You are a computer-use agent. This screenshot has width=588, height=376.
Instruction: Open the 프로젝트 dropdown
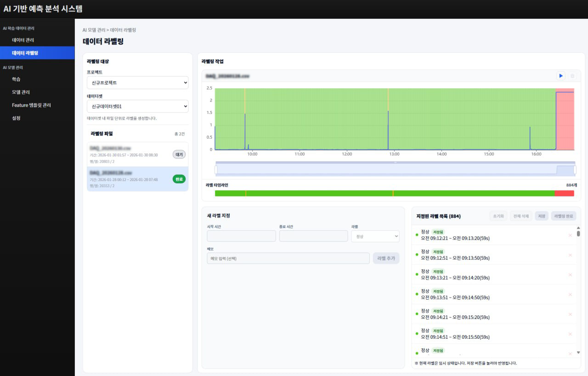pos(137,83)
